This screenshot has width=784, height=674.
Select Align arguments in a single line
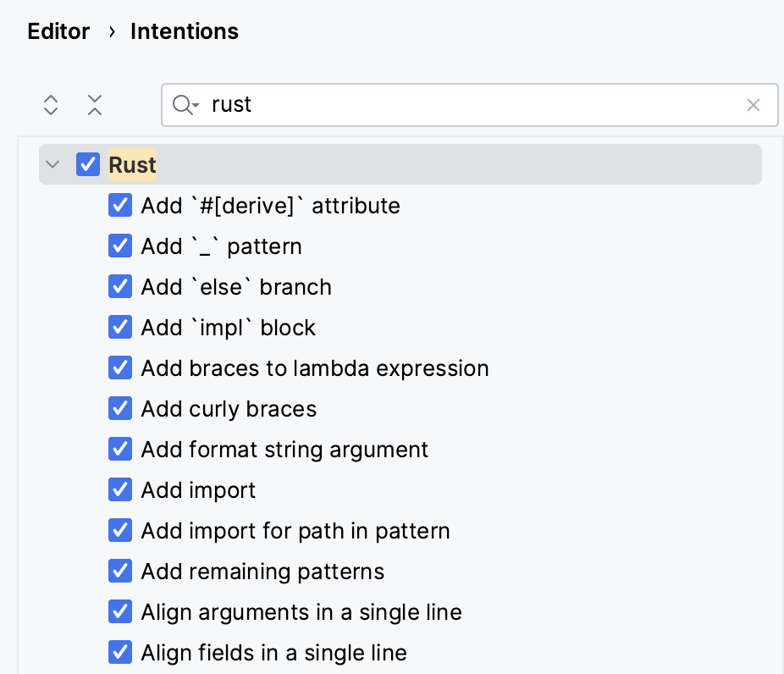(x=301, y=612)
